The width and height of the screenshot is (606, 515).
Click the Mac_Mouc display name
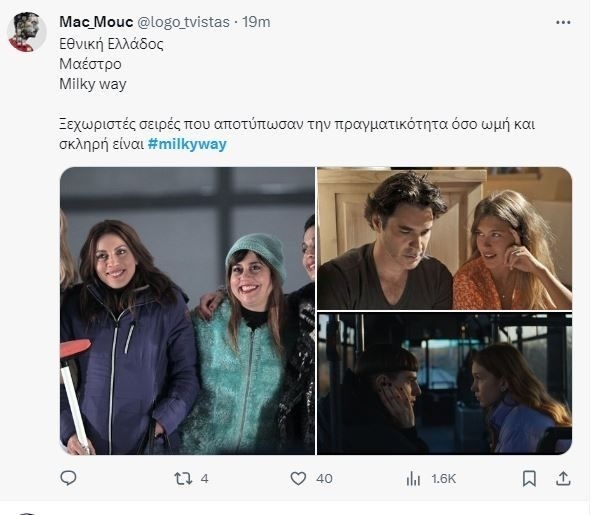coord(95,21)
